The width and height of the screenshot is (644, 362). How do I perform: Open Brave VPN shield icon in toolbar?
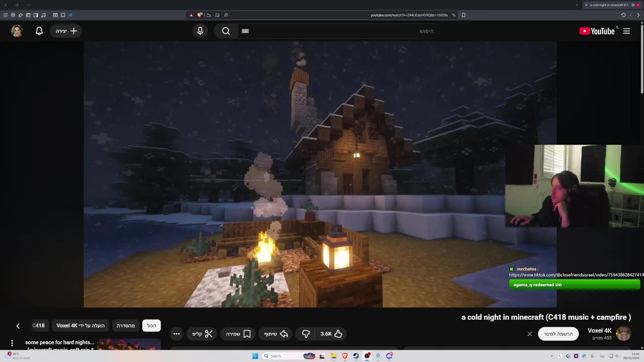(x=13, y=15)
